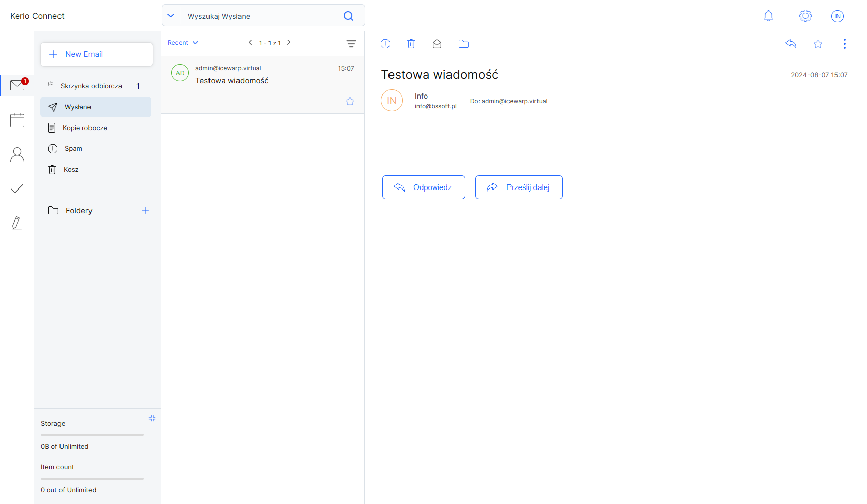Image resolution: width=867 pixels, height=504 pixels.
Task: Move message using folder icon
Action: pos(463,44)
